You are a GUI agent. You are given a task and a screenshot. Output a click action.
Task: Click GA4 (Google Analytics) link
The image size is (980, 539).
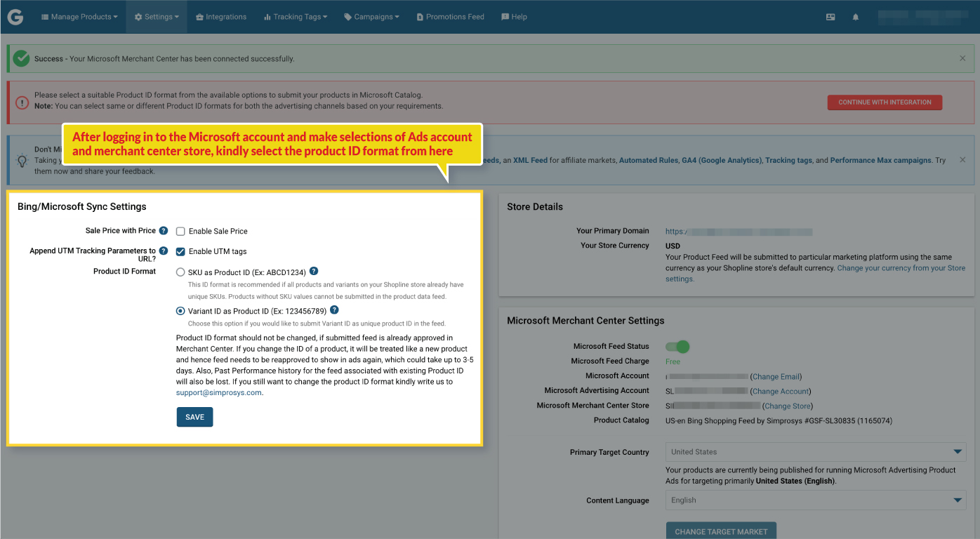click(721, 161)
